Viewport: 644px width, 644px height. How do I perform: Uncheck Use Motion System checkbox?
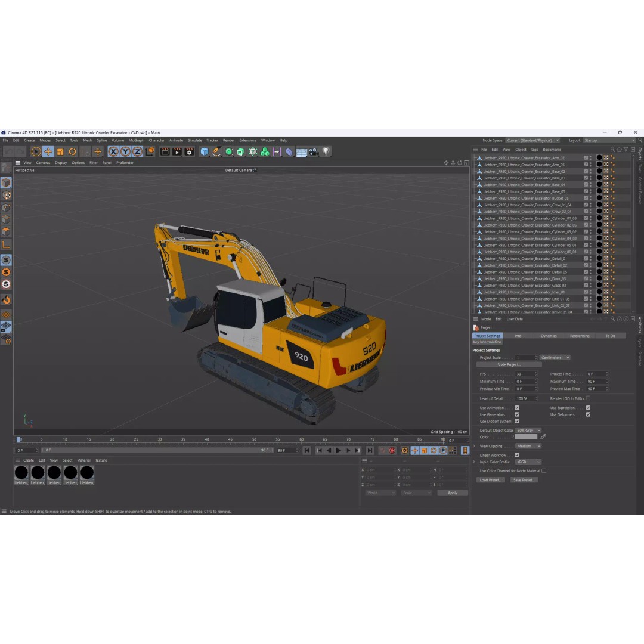[x=517, y=421]
